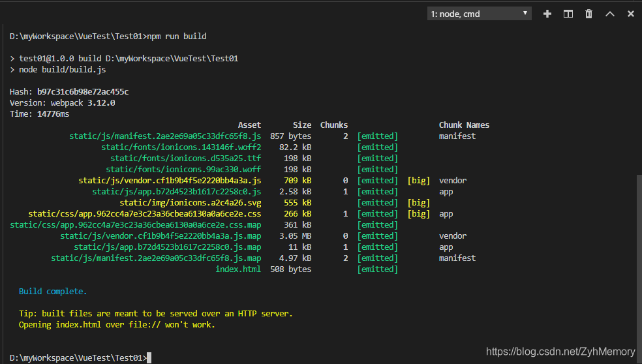Click the hash value b97c31c6b98e72ac455c
This screenshot has width=642, height=364.
click(x=83, y=92)
